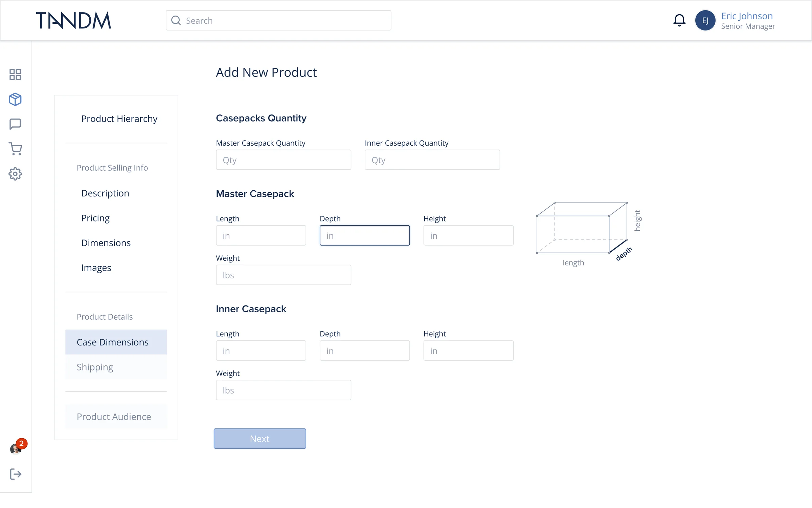Image resolution: width=812 pixels, height=508 pixels.
Task: Click Master Casepack Quantity field
Action: click(284, 160)
